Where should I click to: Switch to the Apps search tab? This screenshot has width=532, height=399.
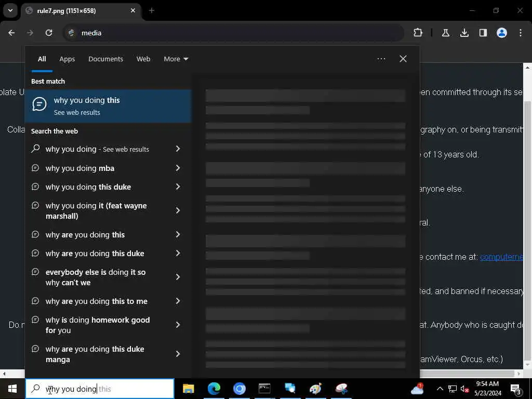tap(67, 59)
